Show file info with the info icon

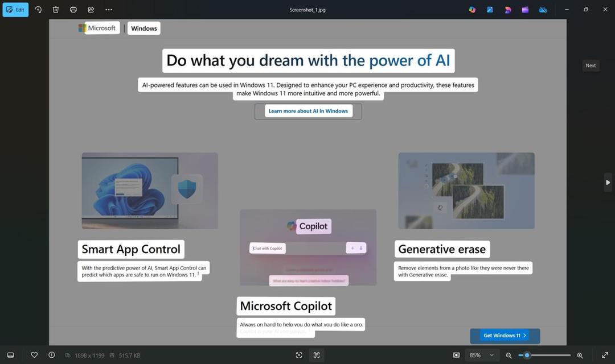pyautogui.click(x=52, y=355)
